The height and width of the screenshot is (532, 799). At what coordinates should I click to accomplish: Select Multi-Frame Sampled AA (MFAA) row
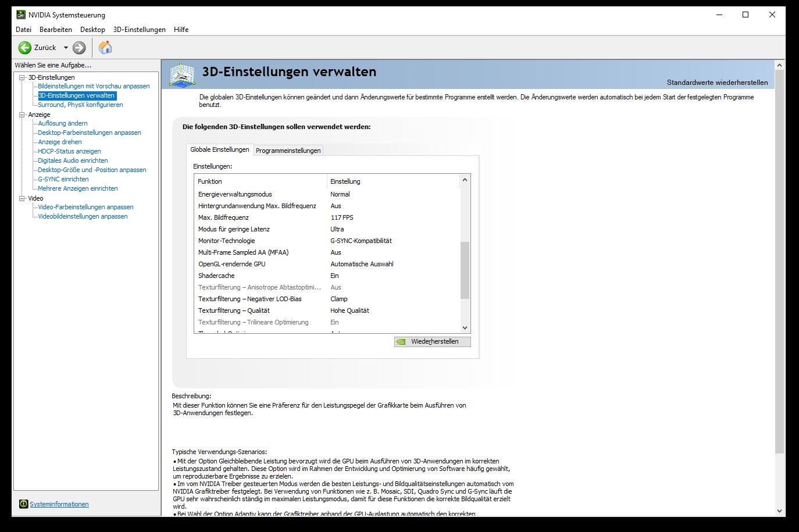327,252
